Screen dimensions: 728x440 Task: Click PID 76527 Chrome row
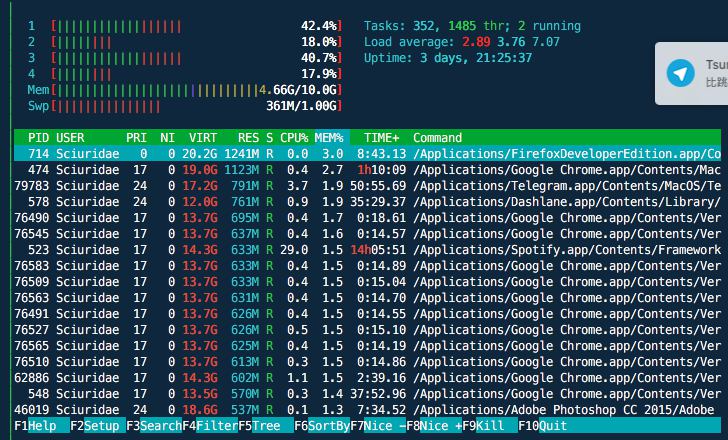(x=367, y=330)
